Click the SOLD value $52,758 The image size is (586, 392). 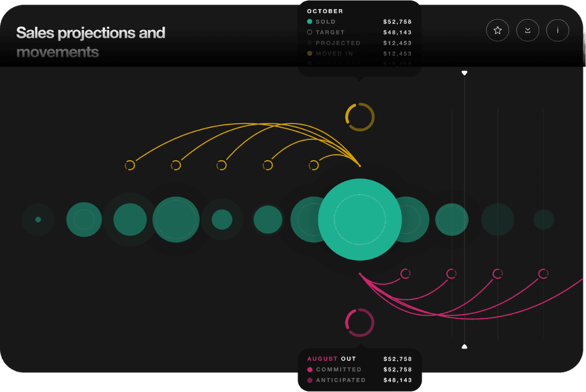[x=397, y=22]
